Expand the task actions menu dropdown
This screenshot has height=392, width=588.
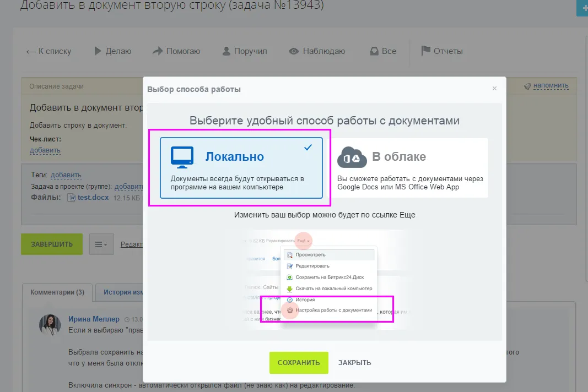click(x=101, y=244)
